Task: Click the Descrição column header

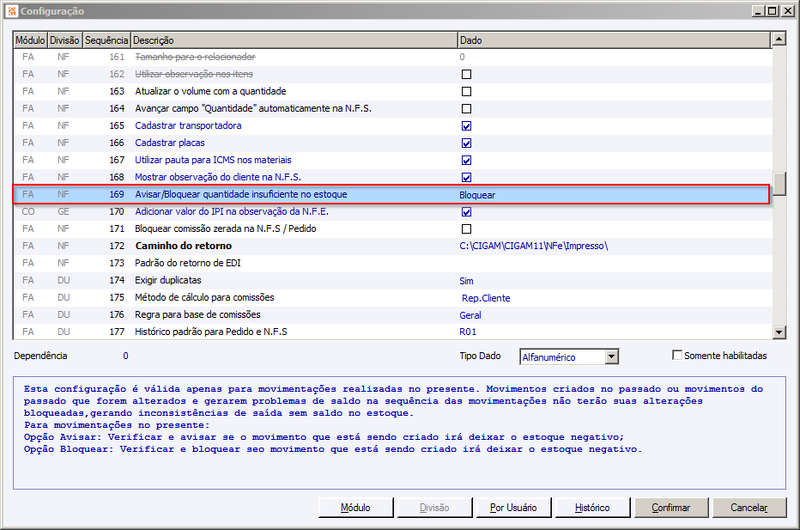Action: pos(294,40)
